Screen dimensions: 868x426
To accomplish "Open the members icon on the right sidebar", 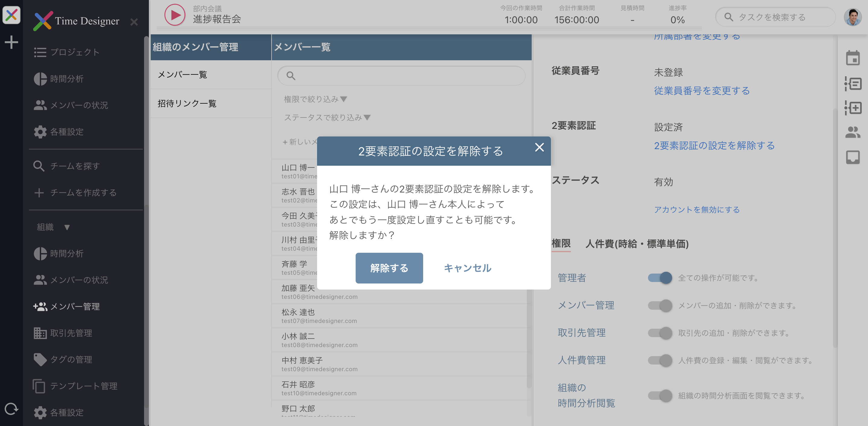I will (x=853, y=133).
